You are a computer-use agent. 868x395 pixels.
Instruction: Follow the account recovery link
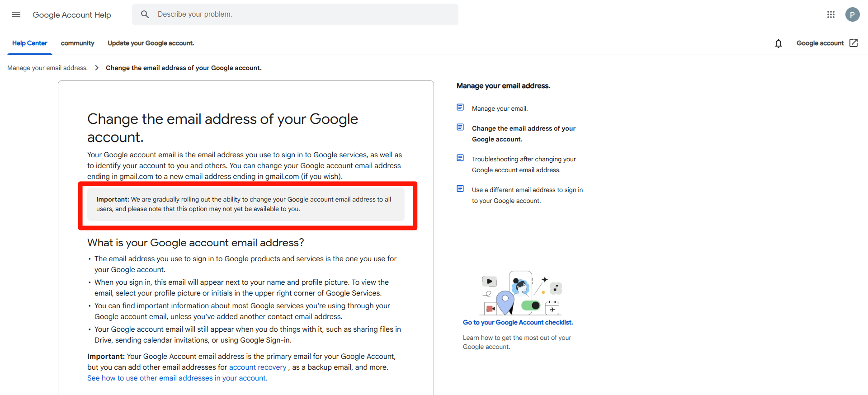258,367
